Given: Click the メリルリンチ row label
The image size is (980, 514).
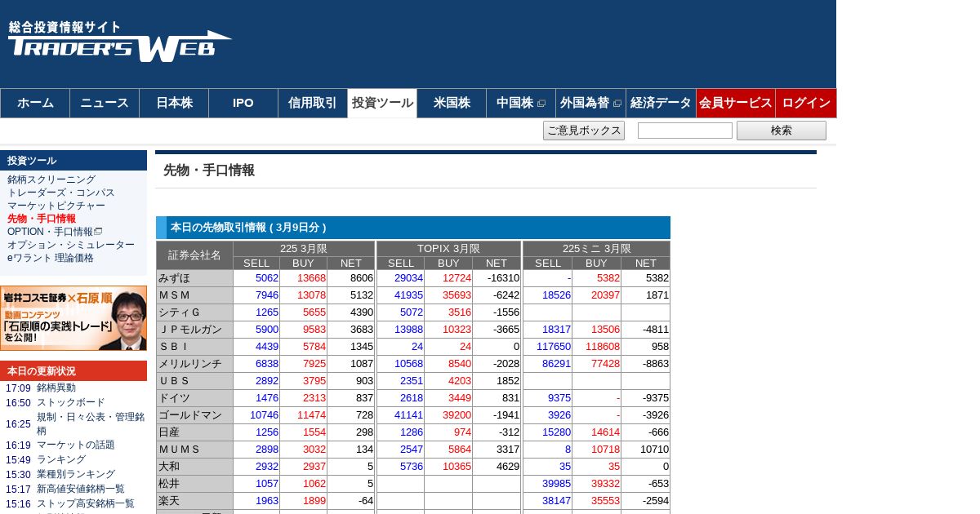Looking at the screenshot, I should point(194,364).
